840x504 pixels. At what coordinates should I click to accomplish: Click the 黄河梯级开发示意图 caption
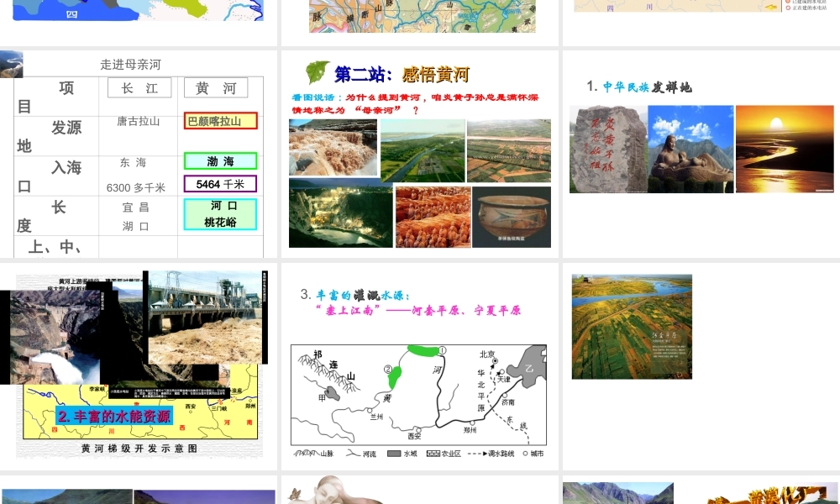click(139, 449)
